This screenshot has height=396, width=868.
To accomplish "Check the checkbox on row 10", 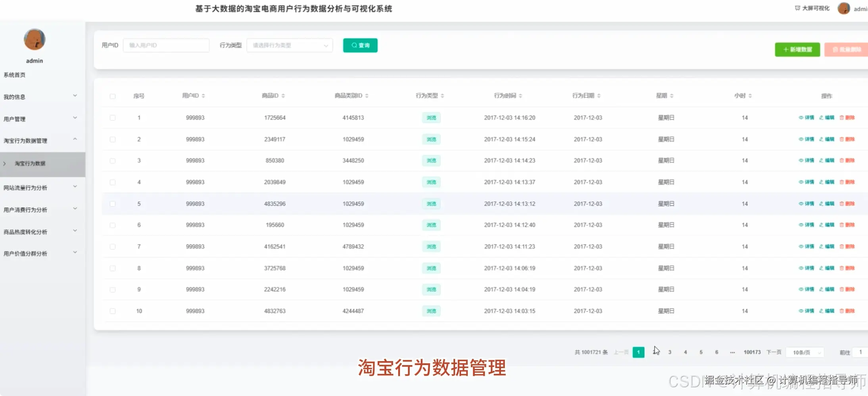I will coord(113,311).
